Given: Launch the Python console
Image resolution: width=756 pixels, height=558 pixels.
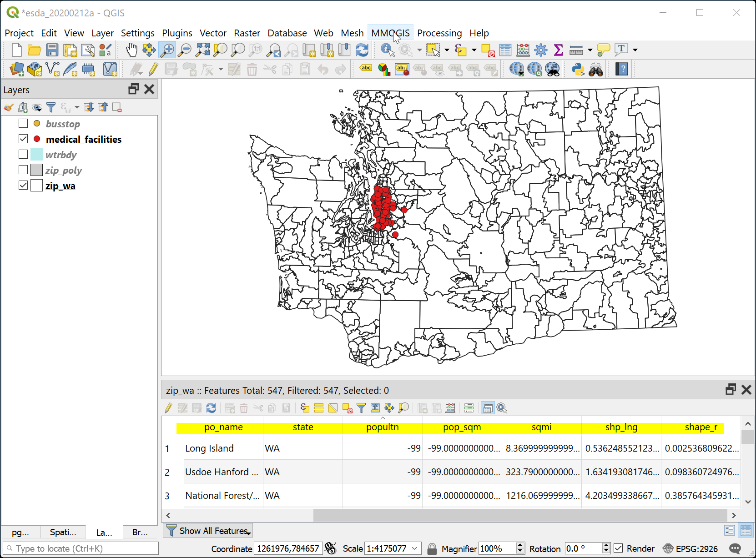Looking at the screenshot, I should coord(576,69).
